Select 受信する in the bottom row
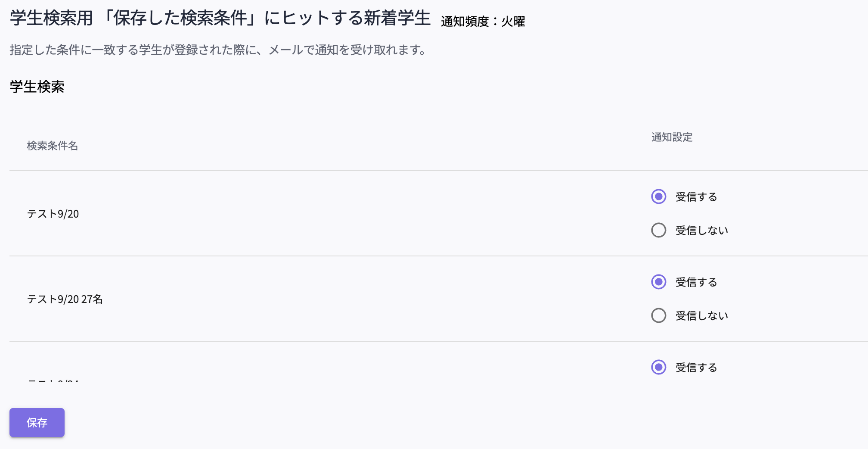 [x=658, y=368]
